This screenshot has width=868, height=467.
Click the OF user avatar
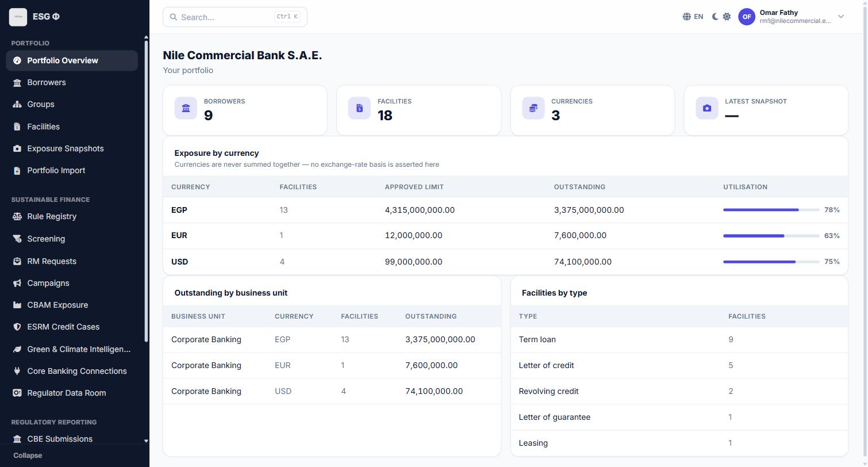pos(747,17)
